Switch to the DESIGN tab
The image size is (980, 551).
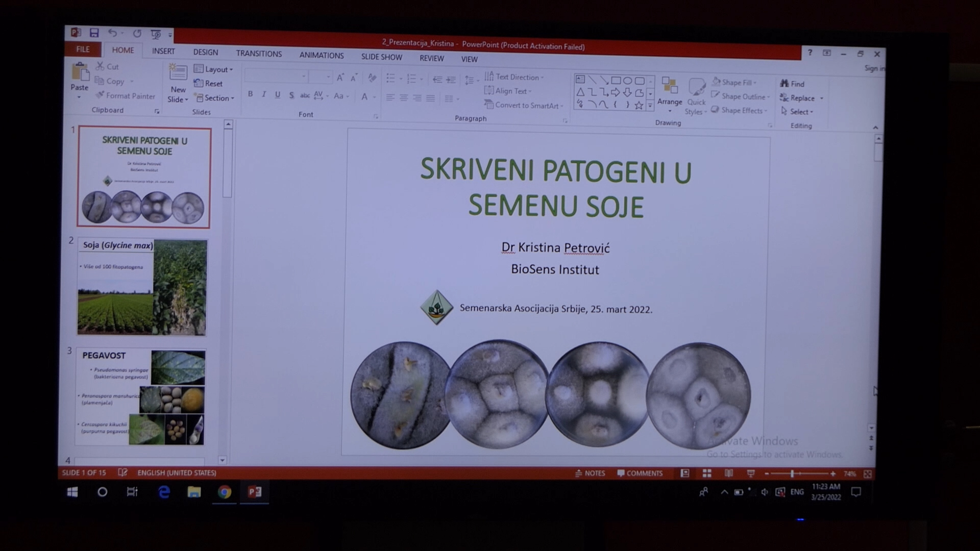click(206, 52)
